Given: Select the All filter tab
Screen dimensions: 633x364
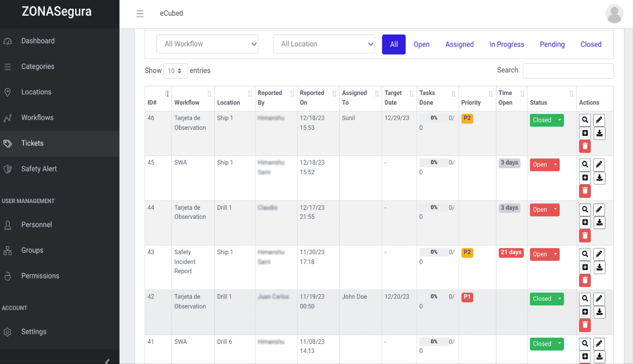Looking at the screenshot, I should point(394,44).
